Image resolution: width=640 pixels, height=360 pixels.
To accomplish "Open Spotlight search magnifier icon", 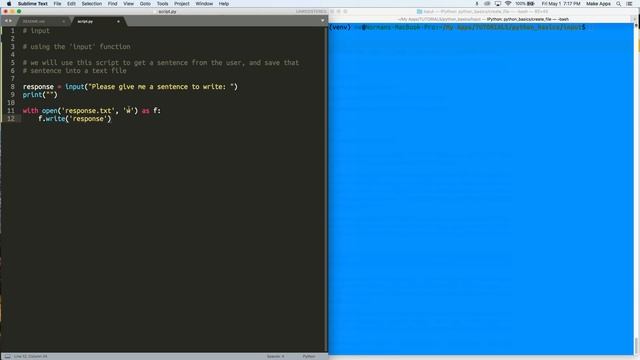I will [618, 4].
